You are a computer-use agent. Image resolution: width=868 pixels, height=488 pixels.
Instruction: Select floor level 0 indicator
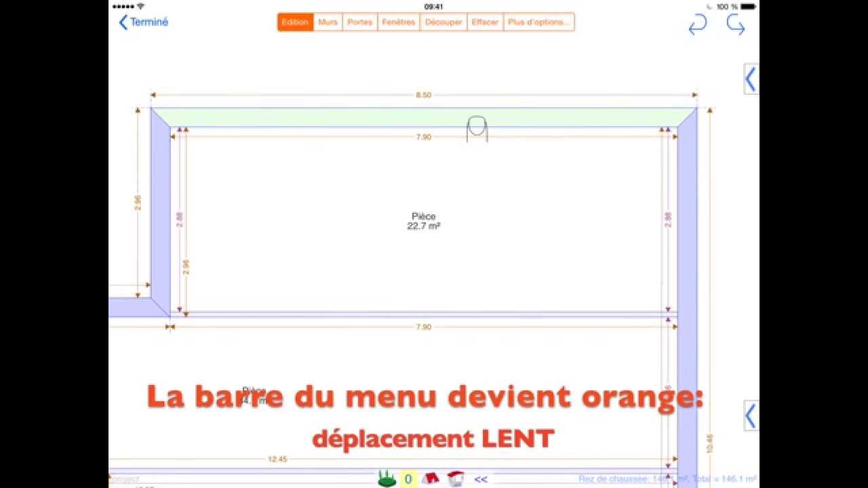(x=408, y=479)
